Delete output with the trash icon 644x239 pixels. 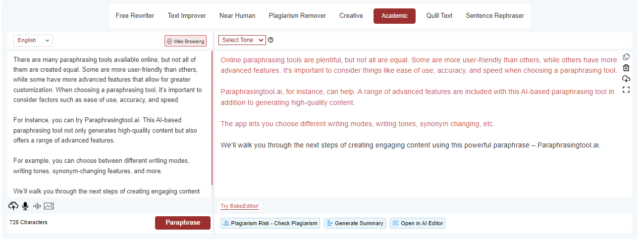626,68
